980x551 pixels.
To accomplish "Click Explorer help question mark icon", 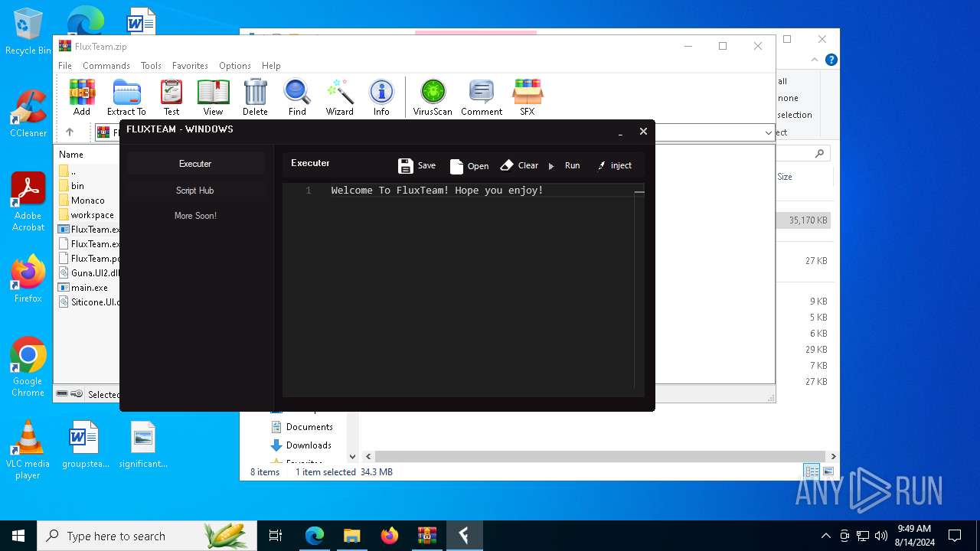I will pos(831,60).
